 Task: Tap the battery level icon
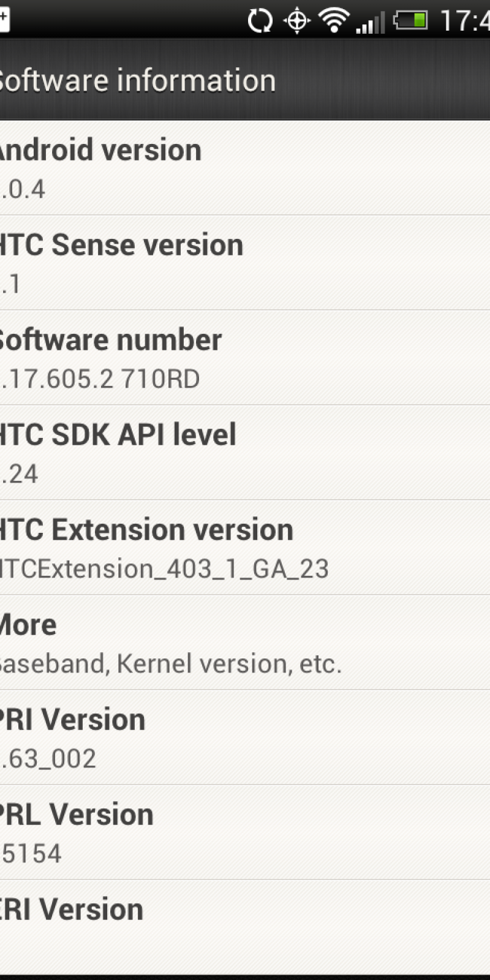point(411,21)
